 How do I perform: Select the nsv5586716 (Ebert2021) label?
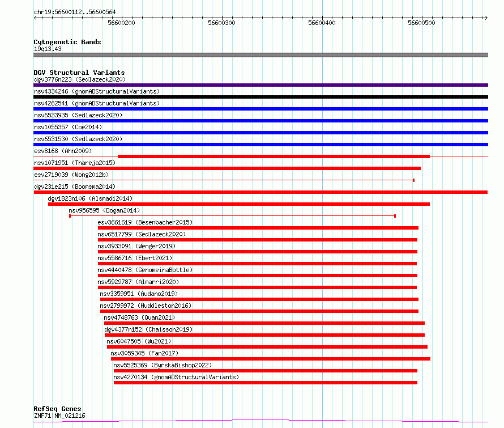coord(135,258)
